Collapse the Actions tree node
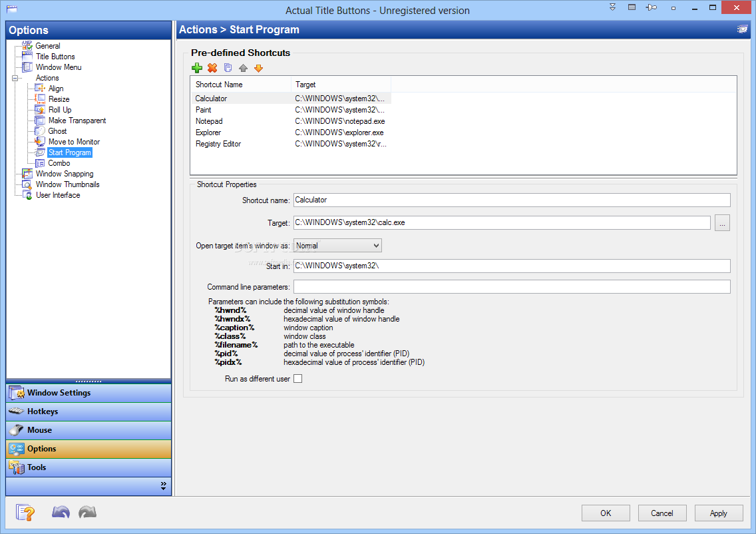The image size is (756, 534). 15,78
